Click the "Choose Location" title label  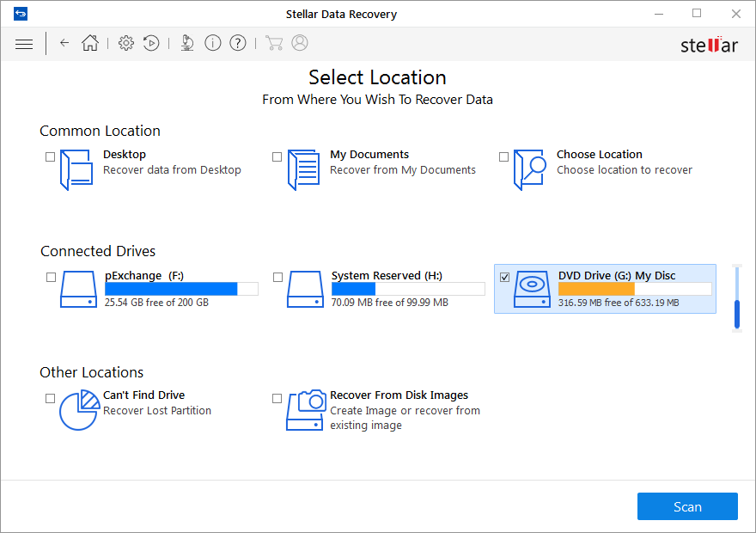[x=600, y=155]
